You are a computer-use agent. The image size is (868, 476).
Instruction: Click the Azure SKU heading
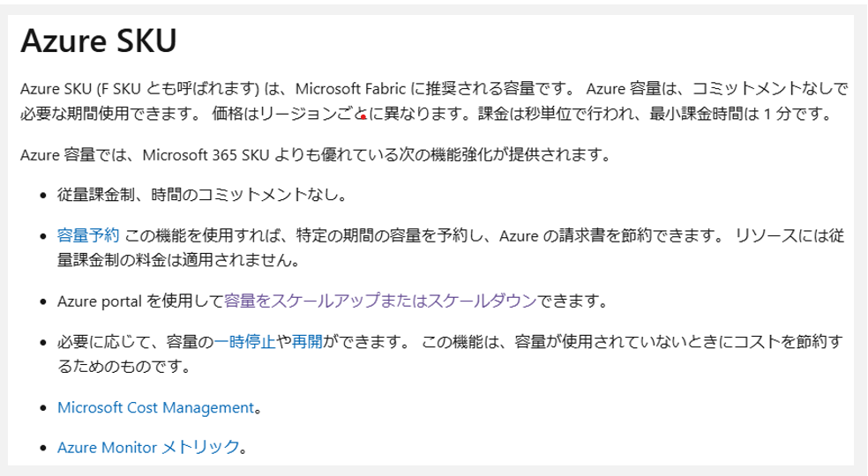coord(99,41)
